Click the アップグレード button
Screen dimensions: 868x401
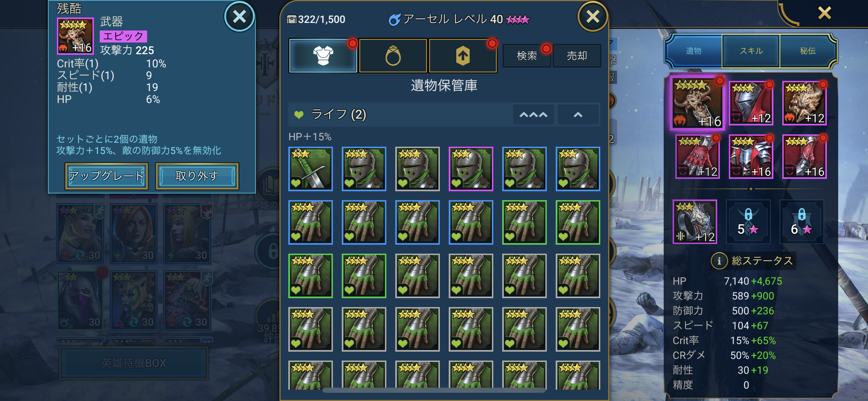click(x=106, y=176)
